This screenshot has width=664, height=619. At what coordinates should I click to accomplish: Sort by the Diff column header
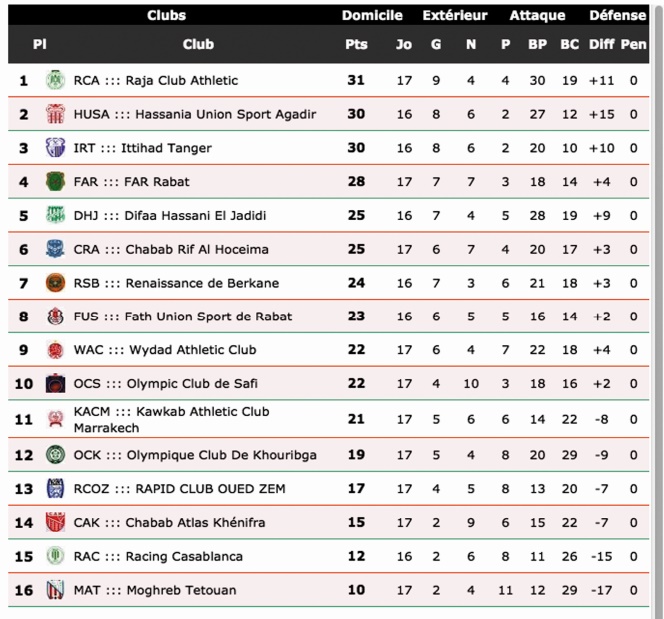[601, 44]
